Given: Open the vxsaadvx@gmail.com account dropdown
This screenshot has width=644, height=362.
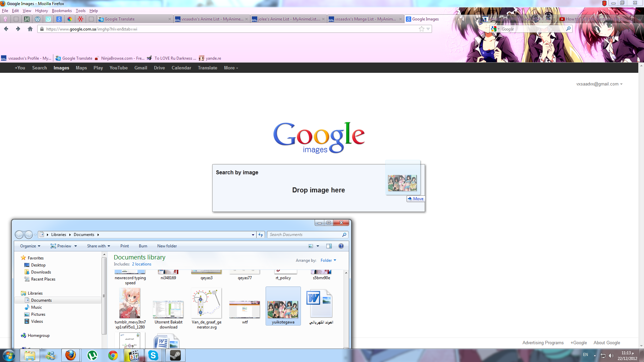Looking at the screenshot, I should click(599, 84).
